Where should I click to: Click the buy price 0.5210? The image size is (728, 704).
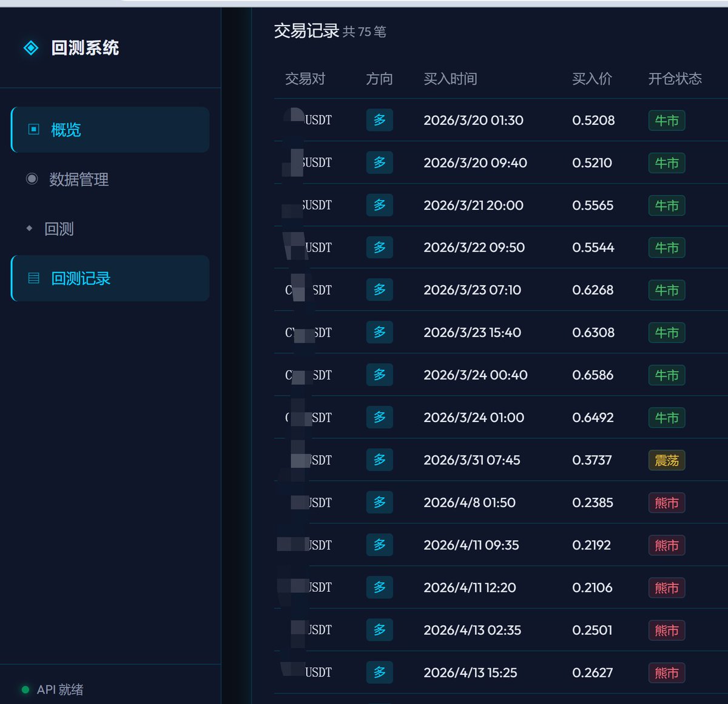(592, 163)
